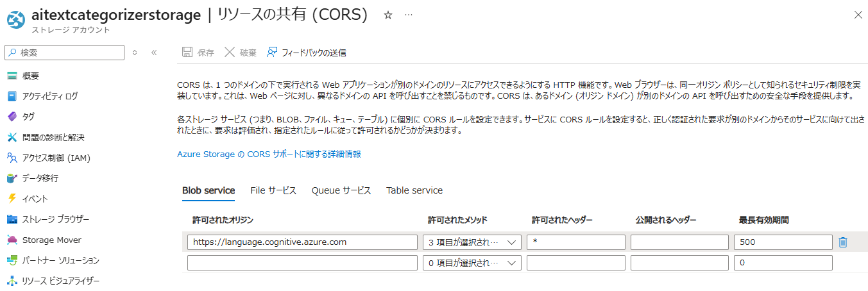Switch to File サービス tab
This screenshot has height=291, width=868.
coord(273,190)
